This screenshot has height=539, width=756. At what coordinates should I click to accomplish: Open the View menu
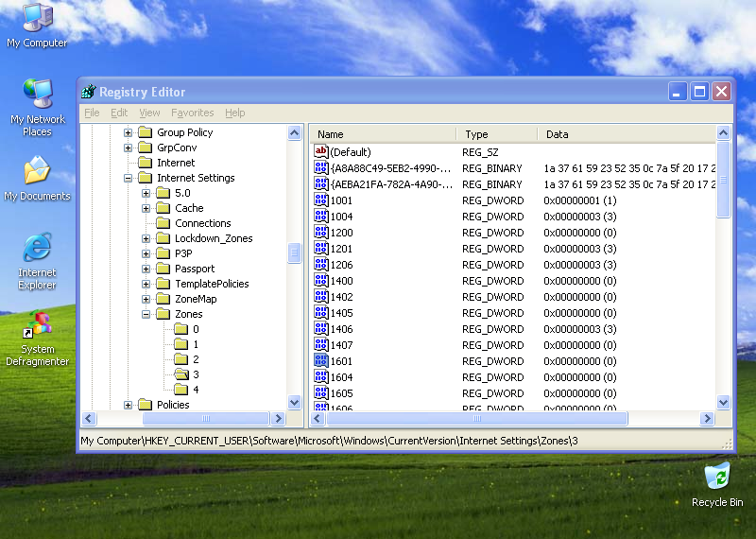[149, 113]
